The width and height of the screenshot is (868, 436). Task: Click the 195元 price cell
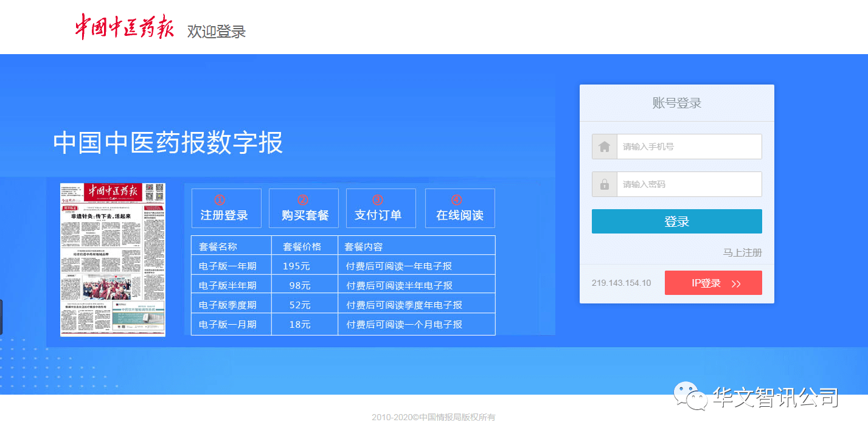(x=297, y=266)
